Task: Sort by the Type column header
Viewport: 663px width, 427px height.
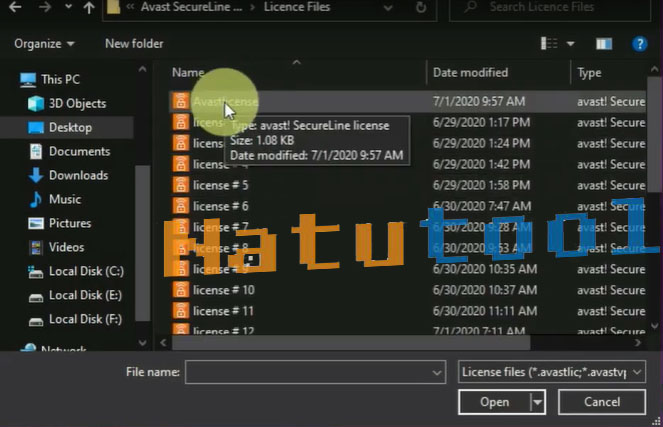Action: click(589, 73)
